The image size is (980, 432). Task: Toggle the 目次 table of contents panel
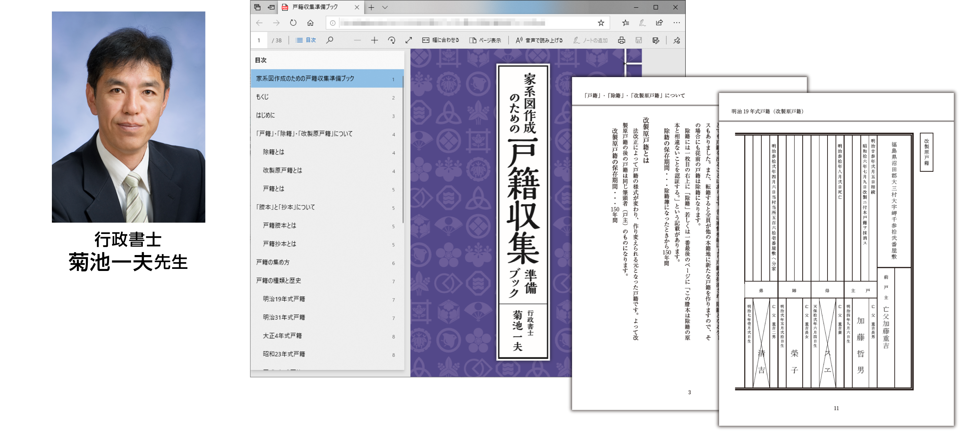tap(306, 40)
